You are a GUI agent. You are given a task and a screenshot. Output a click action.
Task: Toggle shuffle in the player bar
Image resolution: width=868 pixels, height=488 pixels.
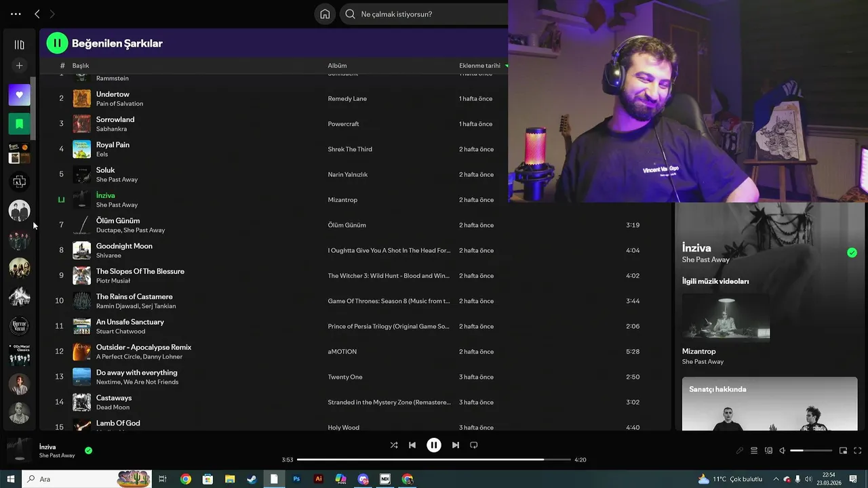tap(394, 445)
